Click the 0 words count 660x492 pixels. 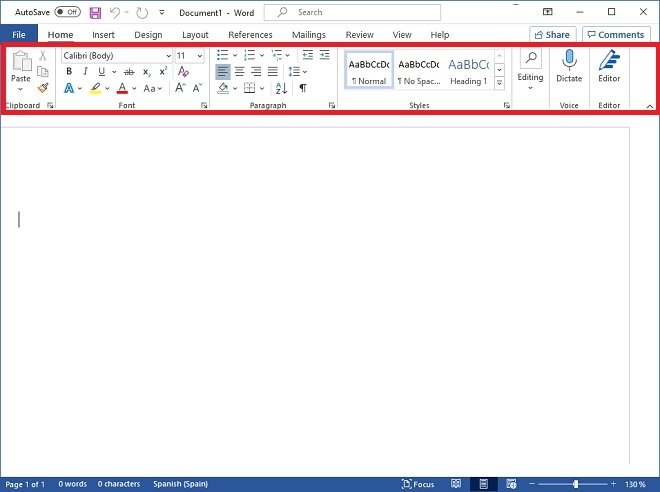pos(72,484)
